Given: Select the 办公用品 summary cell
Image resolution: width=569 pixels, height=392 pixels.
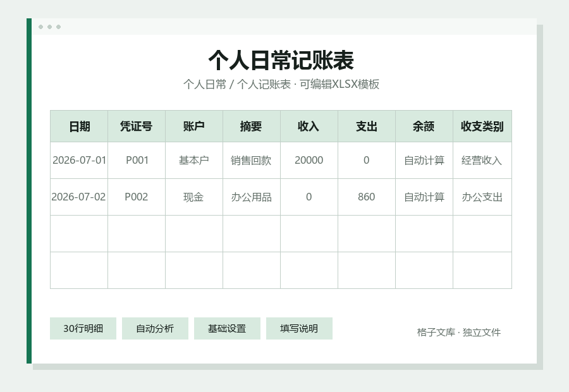Looking at the screenshot, I should coord(252,197).
